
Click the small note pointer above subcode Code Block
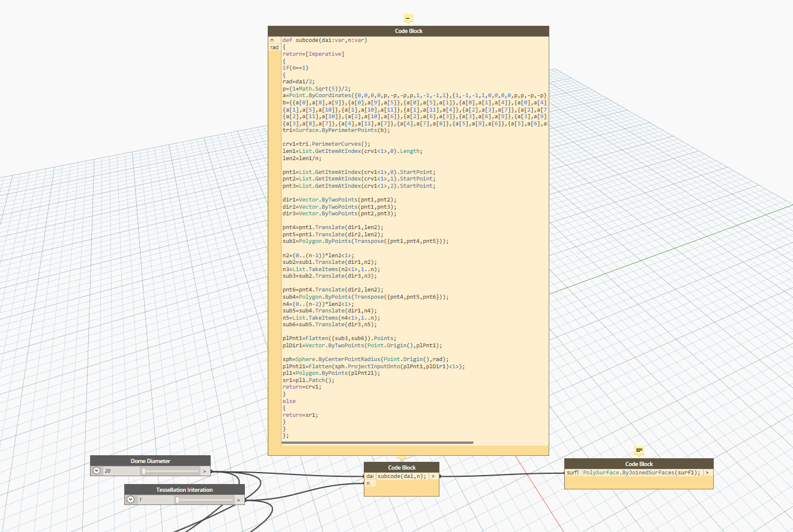[402, 459]
